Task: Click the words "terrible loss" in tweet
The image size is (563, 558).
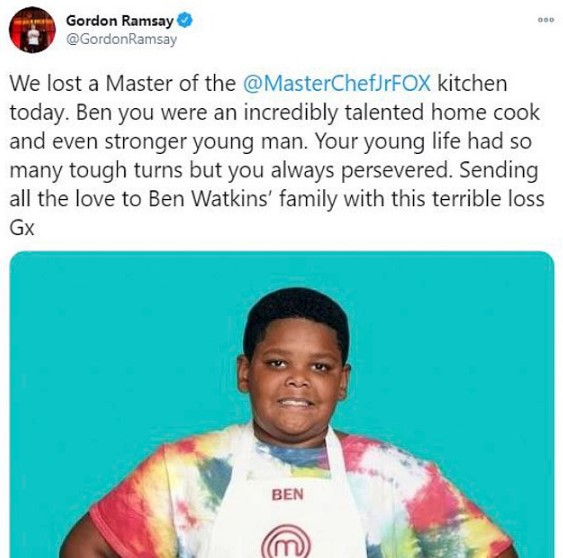Action: tap(488, 199)
